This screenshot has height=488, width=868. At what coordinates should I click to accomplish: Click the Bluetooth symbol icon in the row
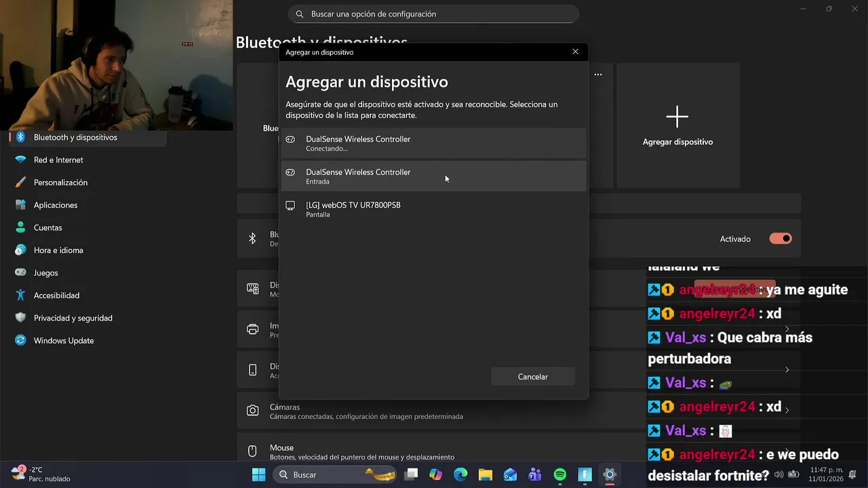point(252,239)
